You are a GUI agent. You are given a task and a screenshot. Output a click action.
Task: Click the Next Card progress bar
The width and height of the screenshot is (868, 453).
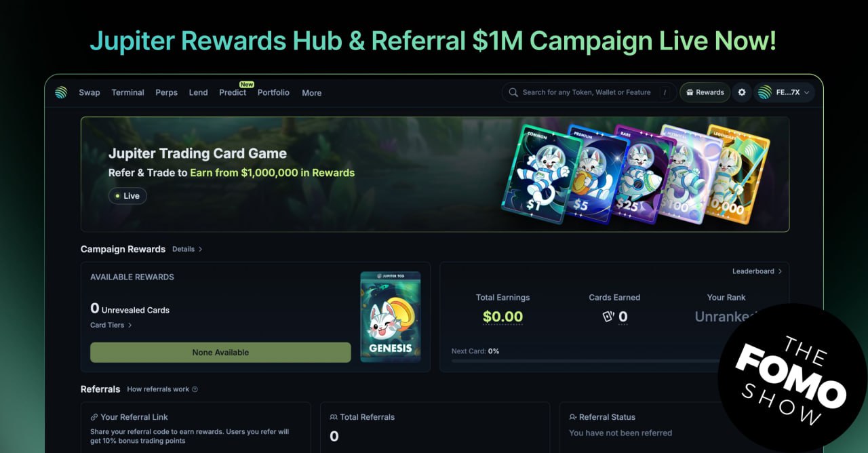click(585, 361)
